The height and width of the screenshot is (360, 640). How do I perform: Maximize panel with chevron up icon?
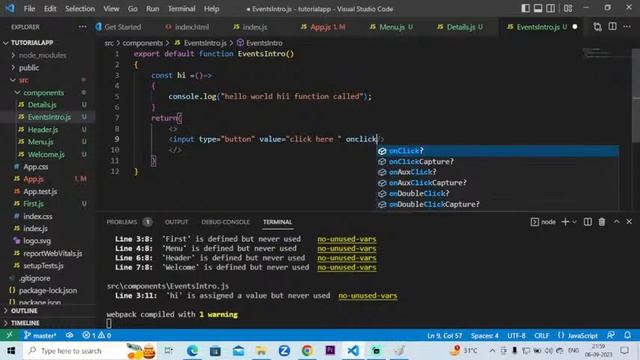click(617, 222)
